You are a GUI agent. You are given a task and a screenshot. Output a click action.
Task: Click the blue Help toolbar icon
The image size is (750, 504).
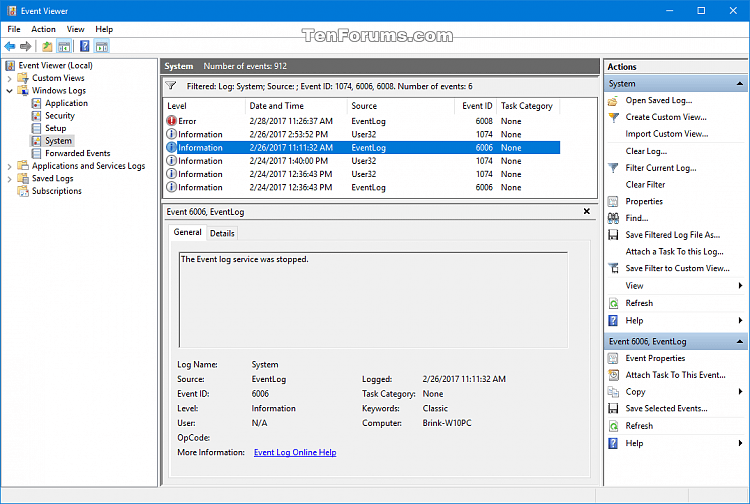coord(85,46)
